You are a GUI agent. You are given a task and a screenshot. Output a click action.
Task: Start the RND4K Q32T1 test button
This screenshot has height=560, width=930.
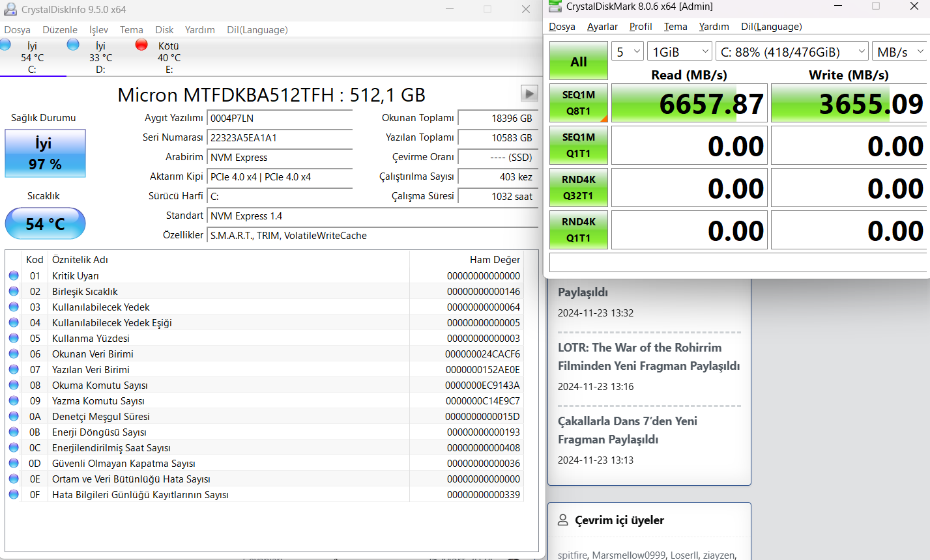pyautogui.click(x=578, y=188)
